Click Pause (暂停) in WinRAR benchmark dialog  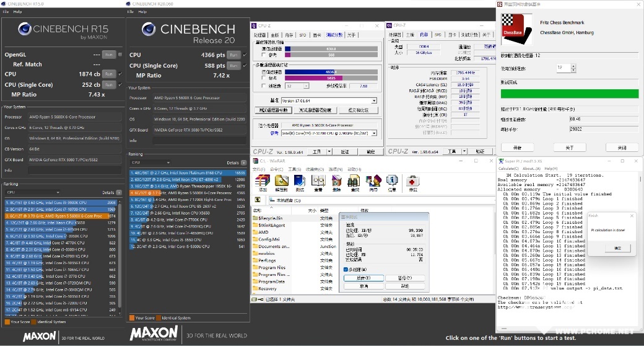(x=404, y=278)
